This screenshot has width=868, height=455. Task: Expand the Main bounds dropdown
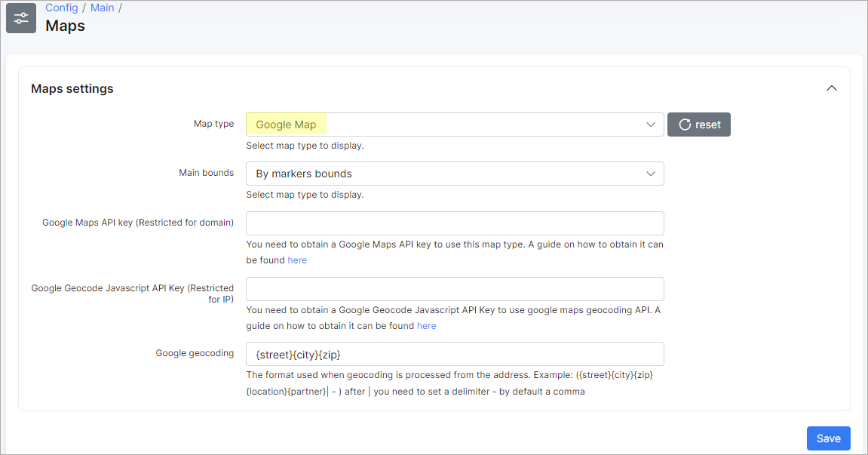454,174
